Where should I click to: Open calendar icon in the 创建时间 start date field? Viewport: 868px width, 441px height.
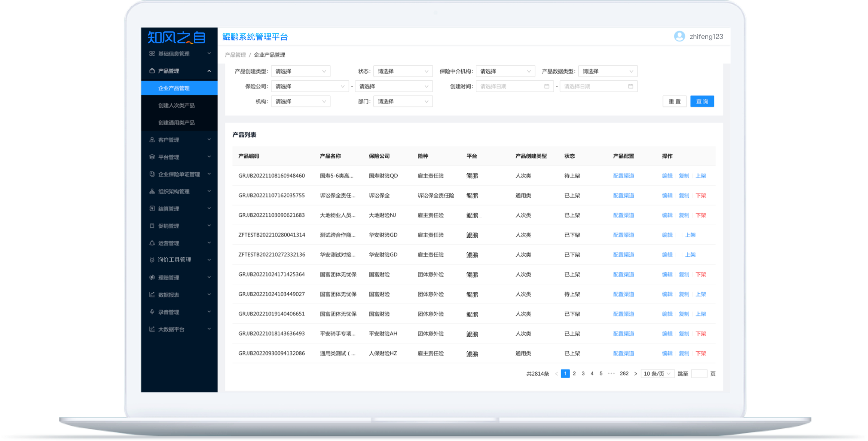[x=547, y=86]
